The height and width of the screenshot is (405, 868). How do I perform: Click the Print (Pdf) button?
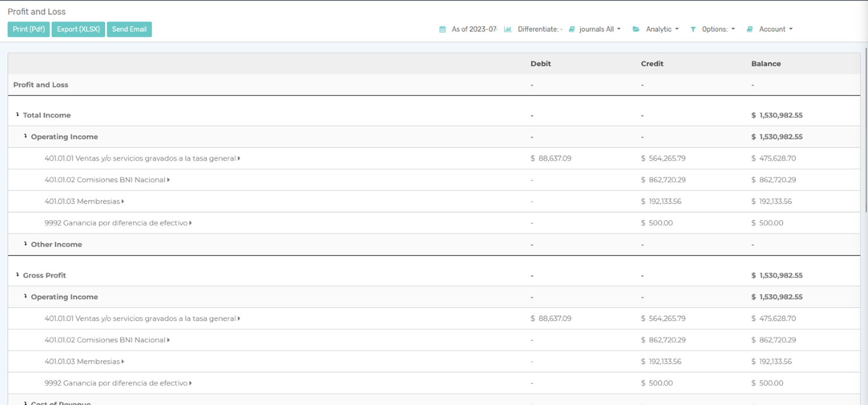point(29,29)
